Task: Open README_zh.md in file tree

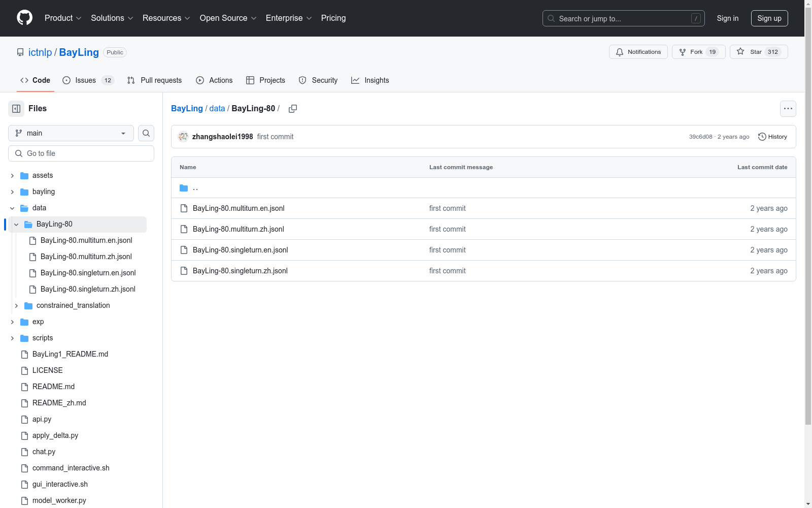Action: (x=59, y=403)
